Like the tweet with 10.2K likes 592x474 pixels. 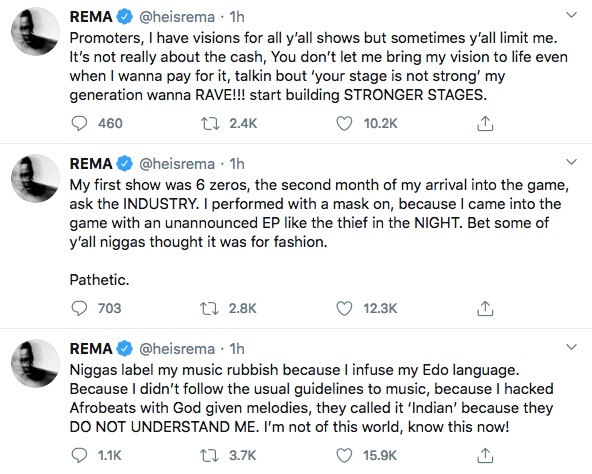344,124
